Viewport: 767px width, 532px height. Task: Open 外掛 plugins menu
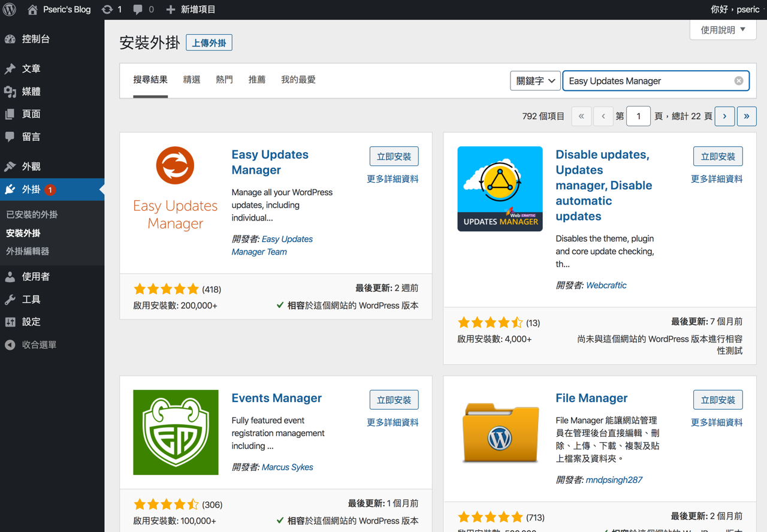[x=52, y=189]
